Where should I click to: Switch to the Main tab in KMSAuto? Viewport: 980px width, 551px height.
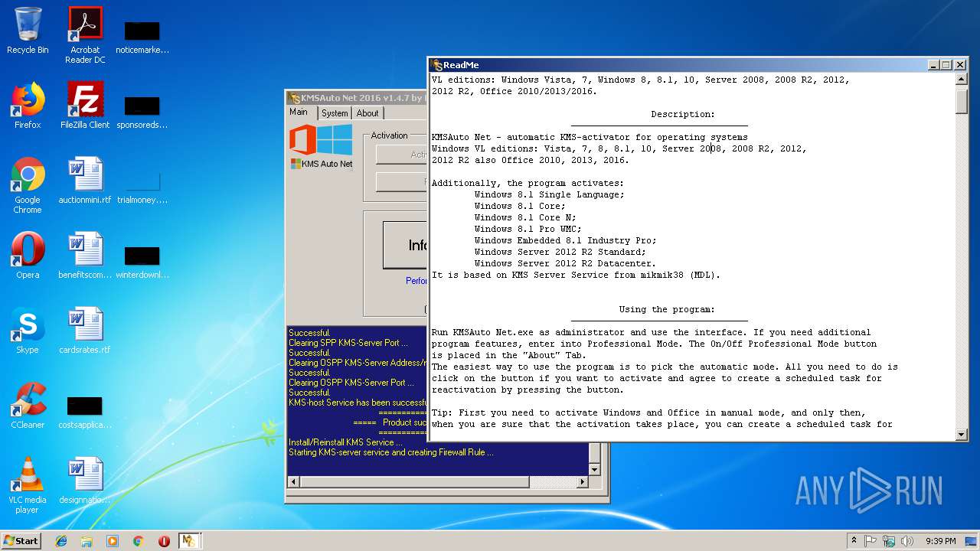click(x=299, y=112)
